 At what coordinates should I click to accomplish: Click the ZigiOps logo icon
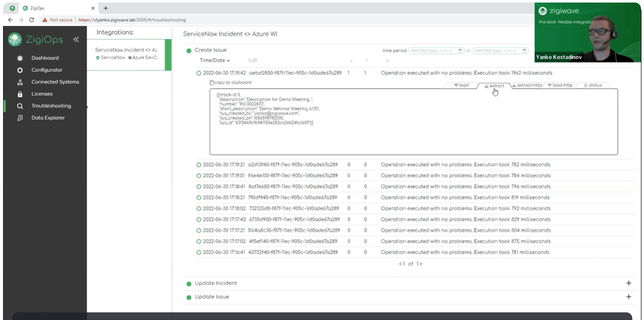coord(15,39)
